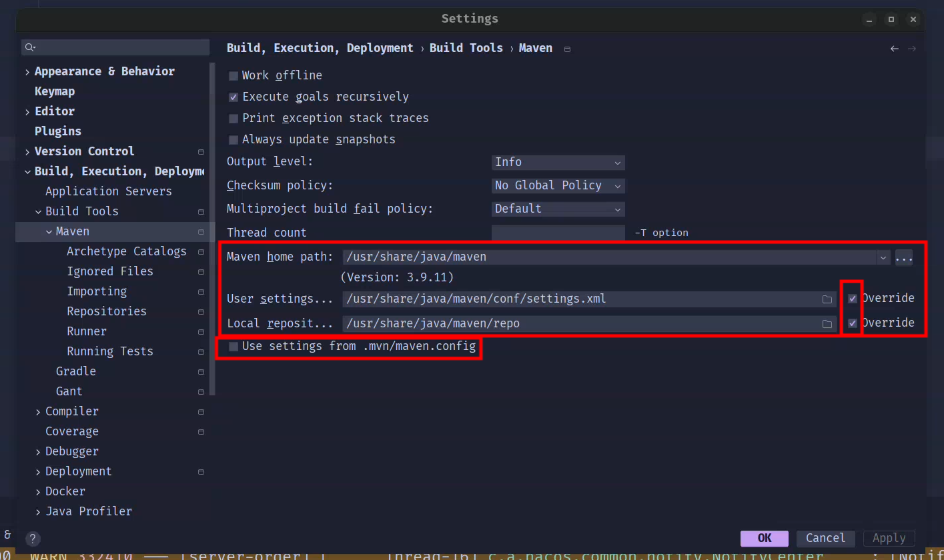This screenshot has width=944, height=560.
Task: Expand the Appearance & Behavior section
Action: (x=27, y=72)
